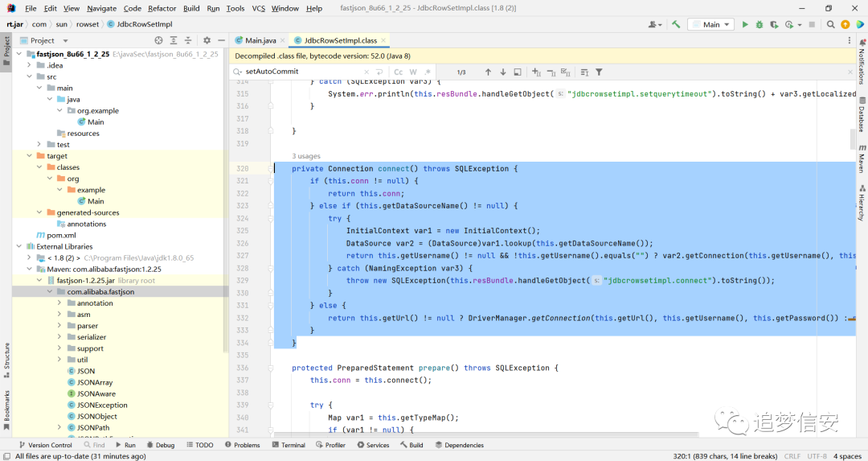This screenshot has height=461, width=868.
Task: Open the Terminal tool window
Action: [x=289, y=445]
